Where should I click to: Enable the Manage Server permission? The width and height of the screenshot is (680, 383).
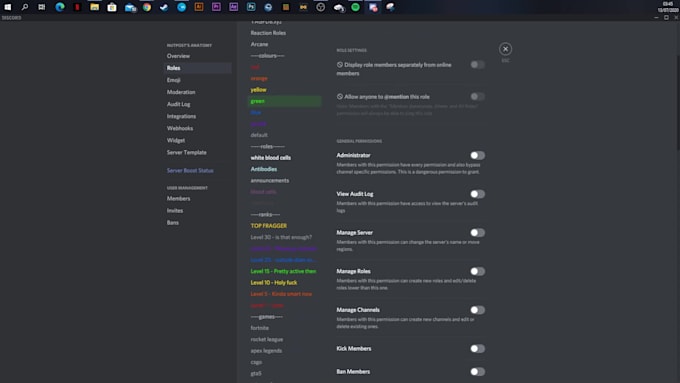(x=477, y=232)
